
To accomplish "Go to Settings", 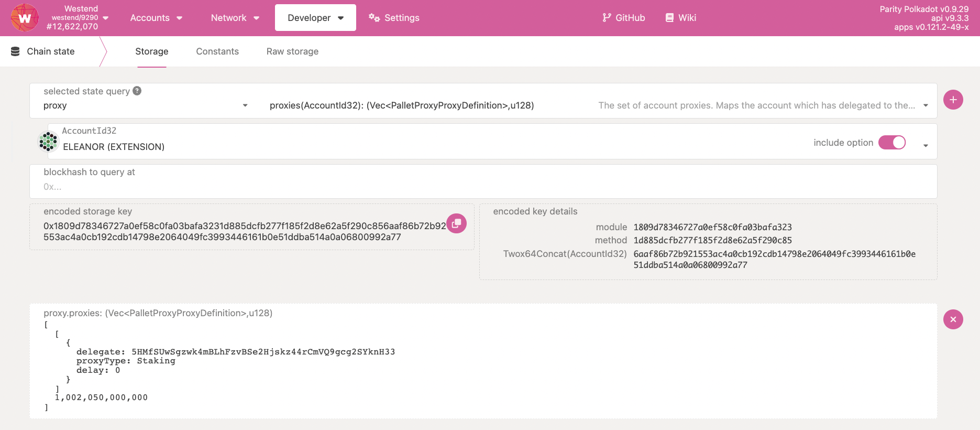I will tap(394, 18).
